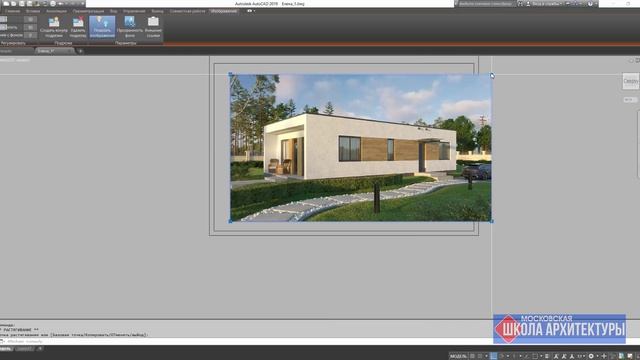Switch to the Модель layout tab
Image resolution: width=640 pixels, height=360 pixels.
(x=6, y=349)
